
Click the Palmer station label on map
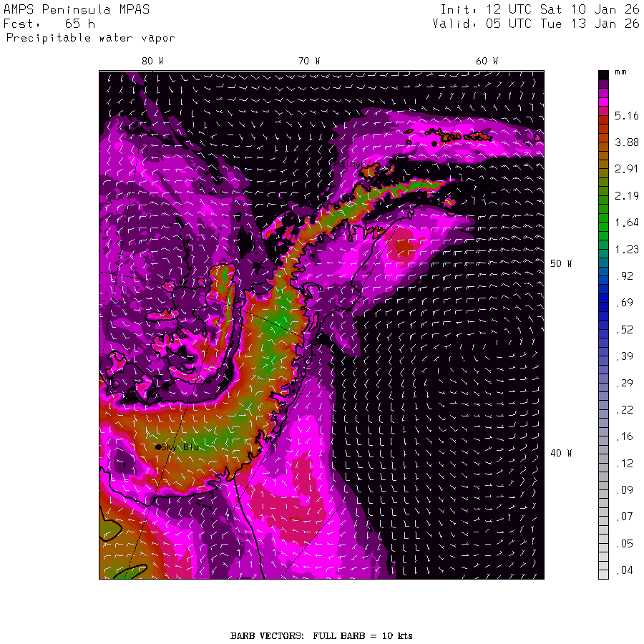click(x=352, y=164)
